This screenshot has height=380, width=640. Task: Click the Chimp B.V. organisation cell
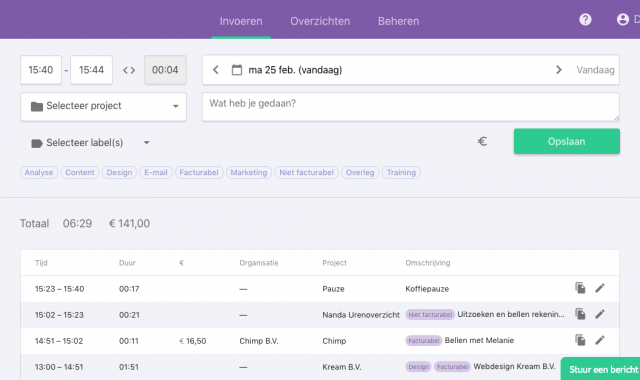259,341
